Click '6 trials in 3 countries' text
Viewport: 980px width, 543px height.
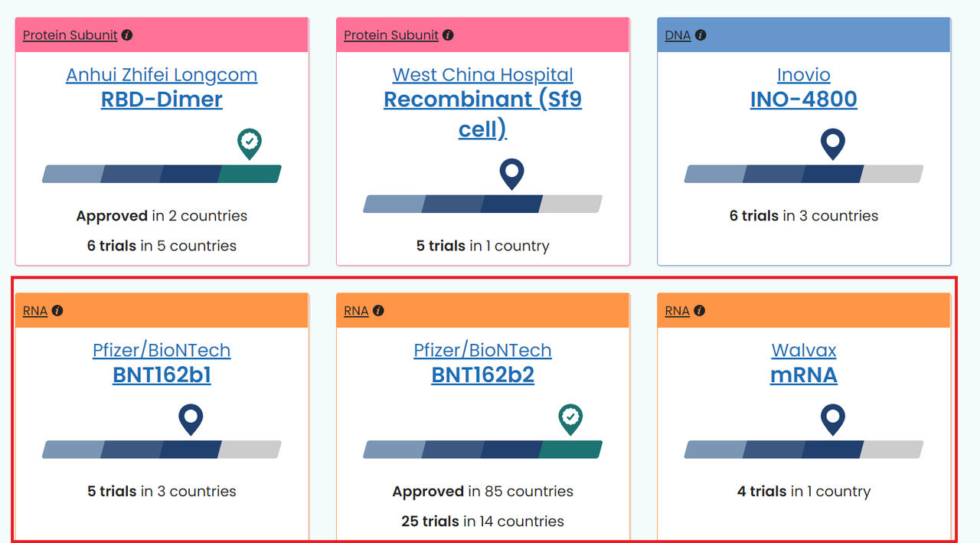click(x=804, y=216)
